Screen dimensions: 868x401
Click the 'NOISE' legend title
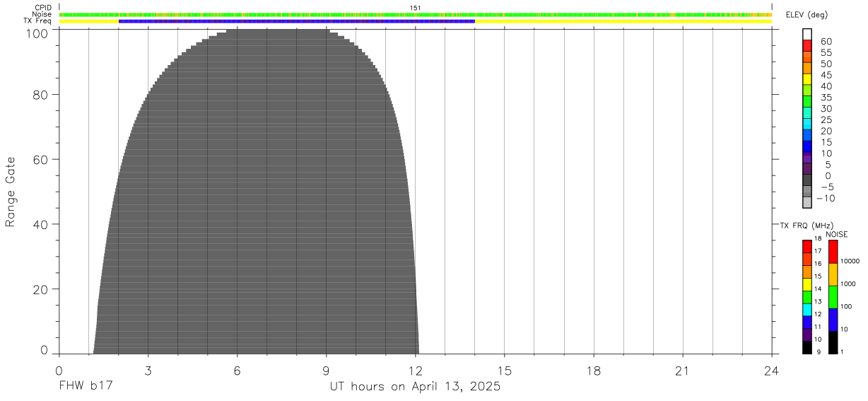click(x=836, y=234)
